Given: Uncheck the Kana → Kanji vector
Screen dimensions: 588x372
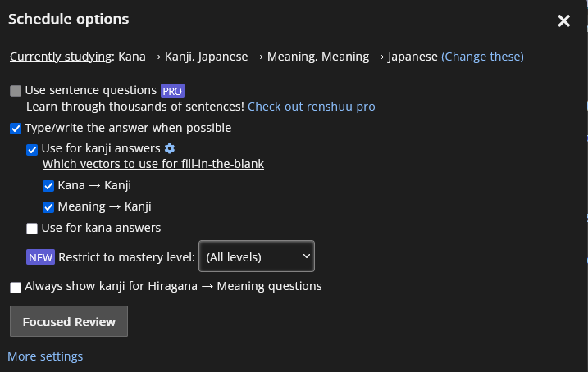Looking at the screenshot, I should click(48, 186).
